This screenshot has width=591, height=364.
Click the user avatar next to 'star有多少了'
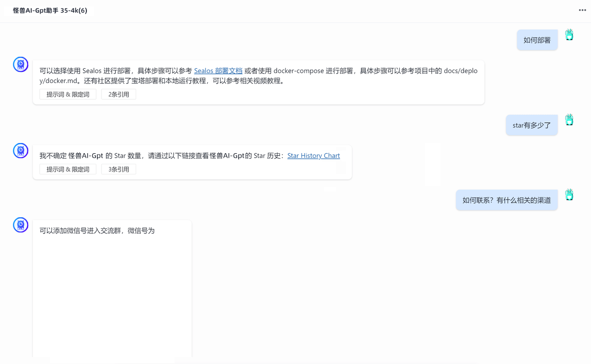pyautogui.click(x=569, y=120)
